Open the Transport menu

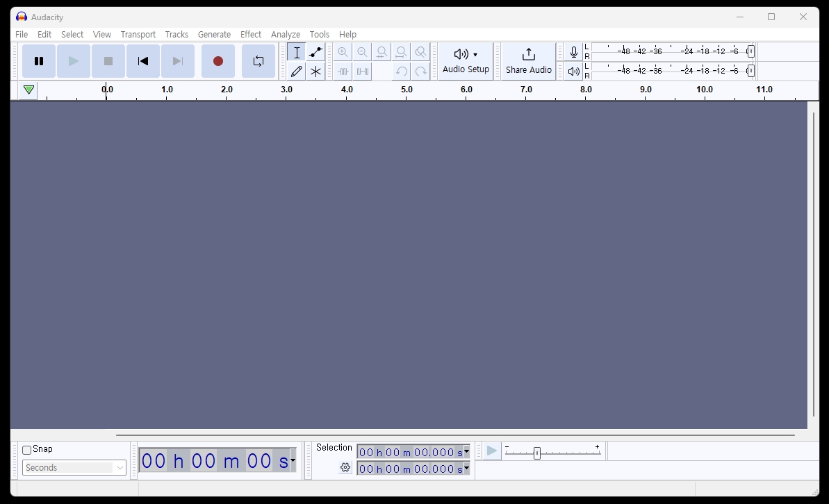138,34
